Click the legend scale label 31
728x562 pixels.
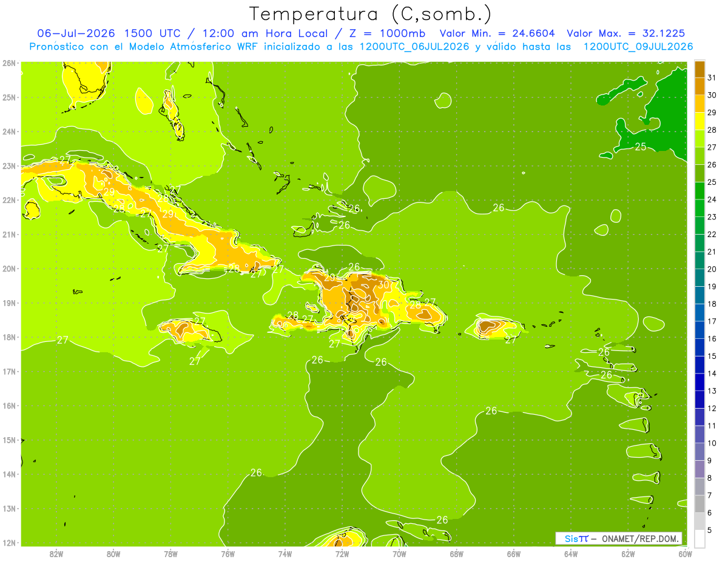tap(712, 77)
